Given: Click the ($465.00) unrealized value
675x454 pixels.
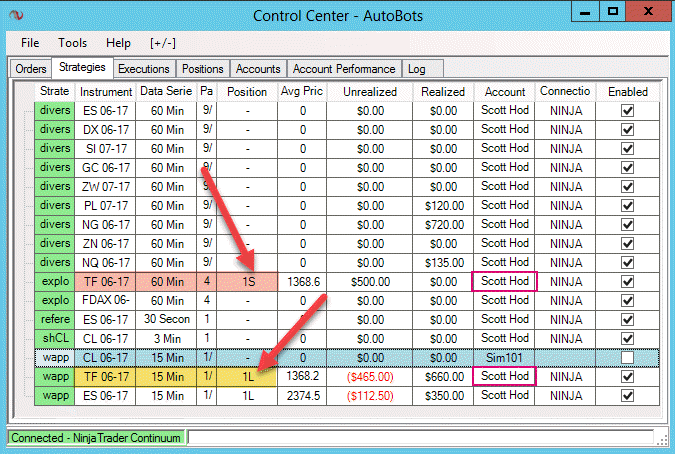Looking at the screenshot, I should (x=370, y=377).
